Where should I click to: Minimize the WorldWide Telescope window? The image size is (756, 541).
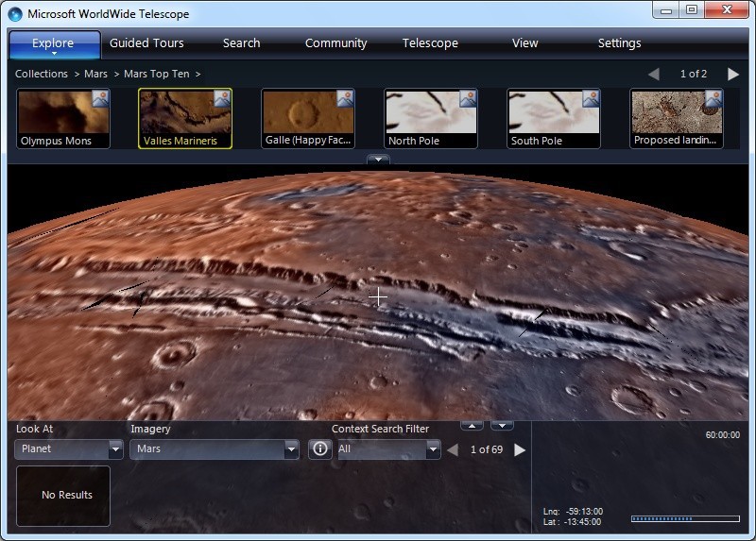tap(666, 10)
